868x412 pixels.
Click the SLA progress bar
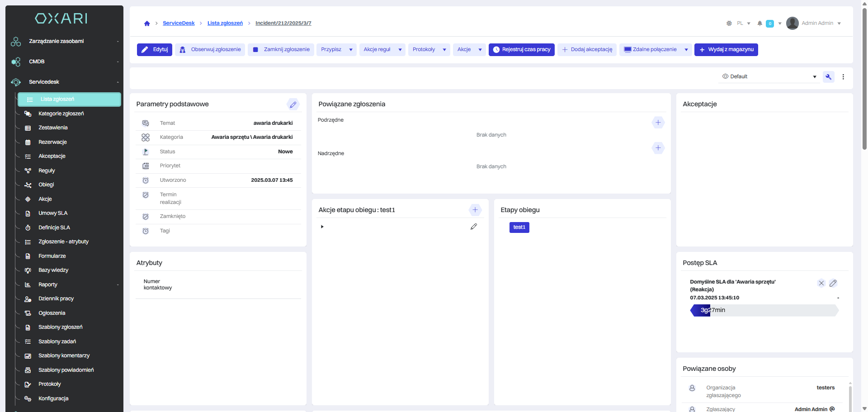coord(764,310)
